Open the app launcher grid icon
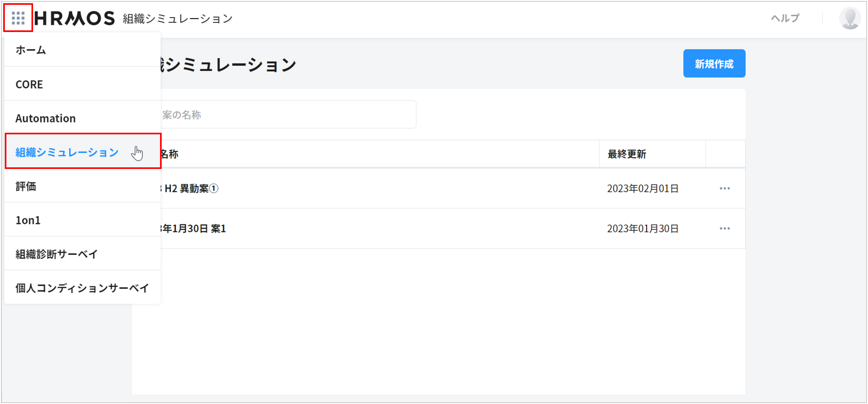 18,19
